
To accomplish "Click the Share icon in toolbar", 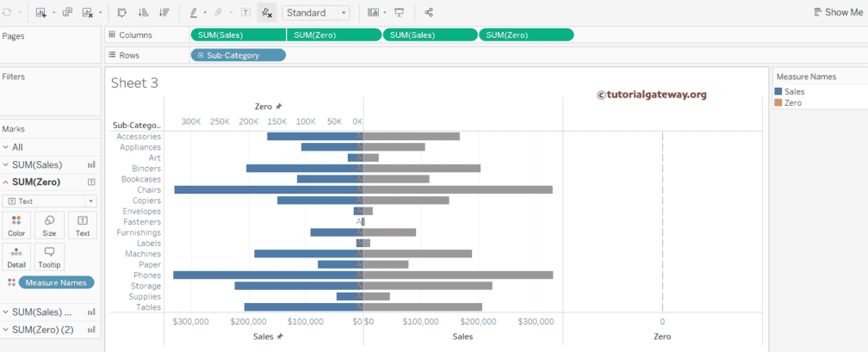I will coord(429,13).
